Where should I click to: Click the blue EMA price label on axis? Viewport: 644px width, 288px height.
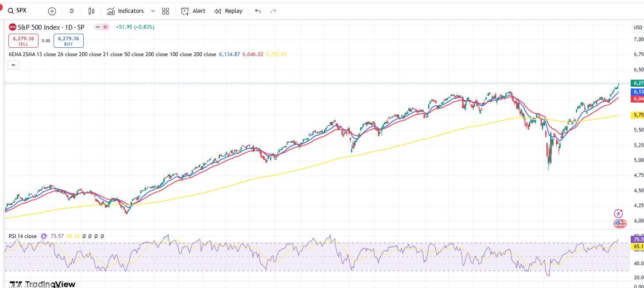point(637,91)
